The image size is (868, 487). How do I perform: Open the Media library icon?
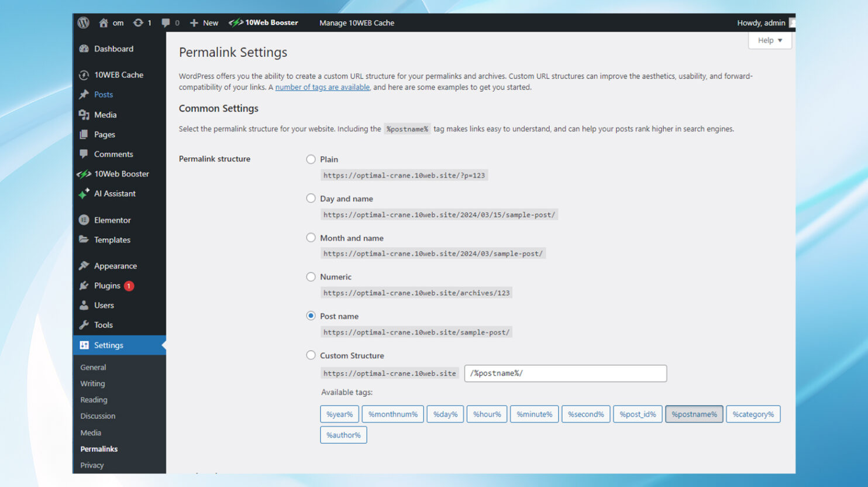tap(85, 115)
